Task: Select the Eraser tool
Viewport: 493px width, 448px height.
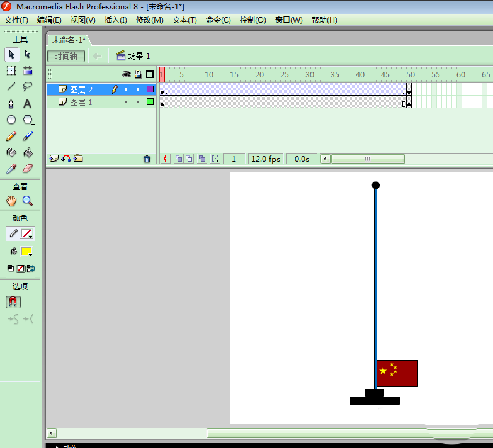Action: point(28,169)
